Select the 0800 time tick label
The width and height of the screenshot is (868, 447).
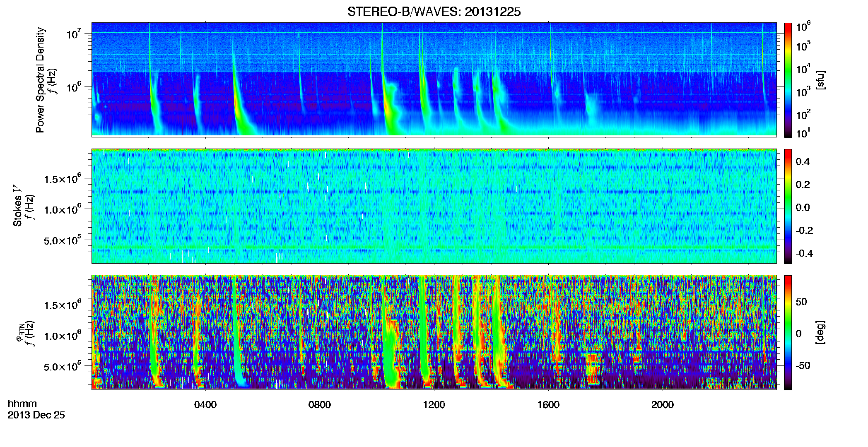[x=320, y=405]
